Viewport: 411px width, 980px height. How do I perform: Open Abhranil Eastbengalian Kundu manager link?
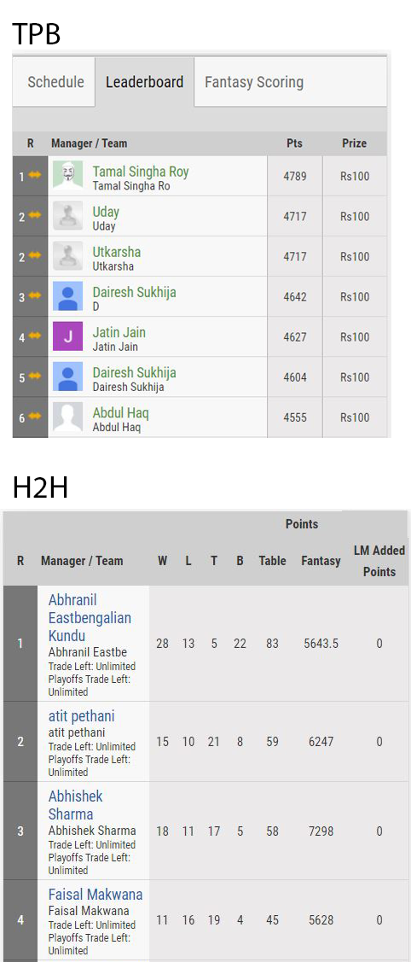tap(90, 617)
